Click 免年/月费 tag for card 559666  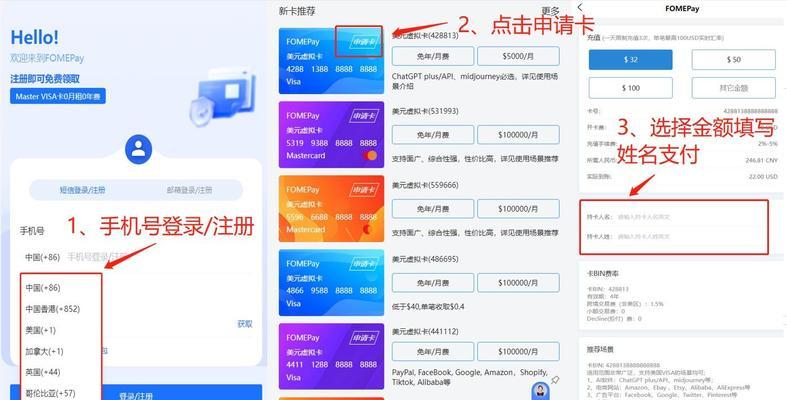[433, 209]
